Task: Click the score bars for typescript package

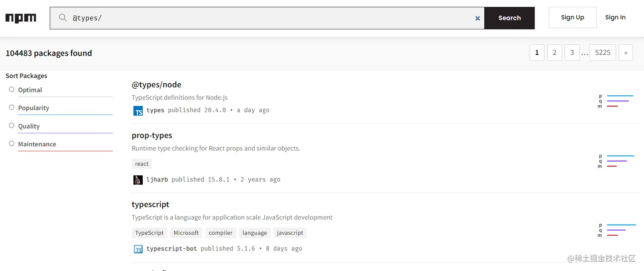Action: pyautogui.click(x=617, y=230)
